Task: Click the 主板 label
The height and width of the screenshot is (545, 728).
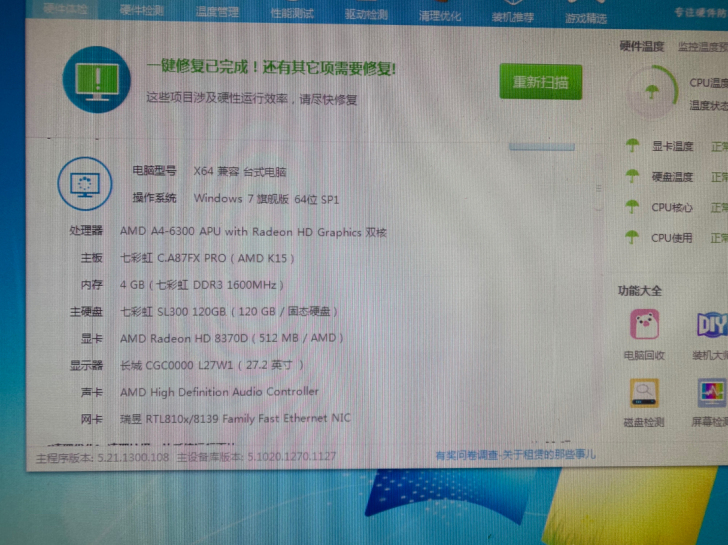Action: tap(91, 258)
